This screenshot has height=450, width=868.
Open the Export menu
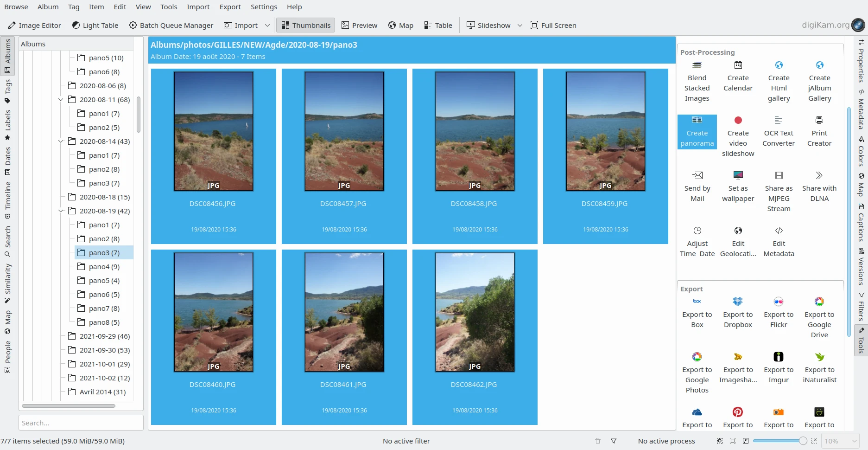(x=230, y=7)
